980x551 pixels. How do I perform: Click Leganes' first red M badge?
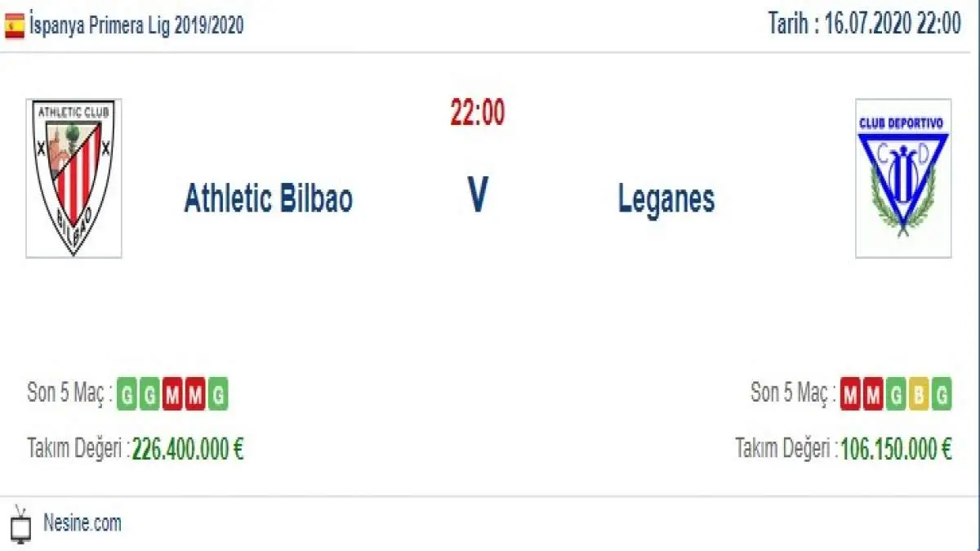pyautogui.click(x=851, y=395)
